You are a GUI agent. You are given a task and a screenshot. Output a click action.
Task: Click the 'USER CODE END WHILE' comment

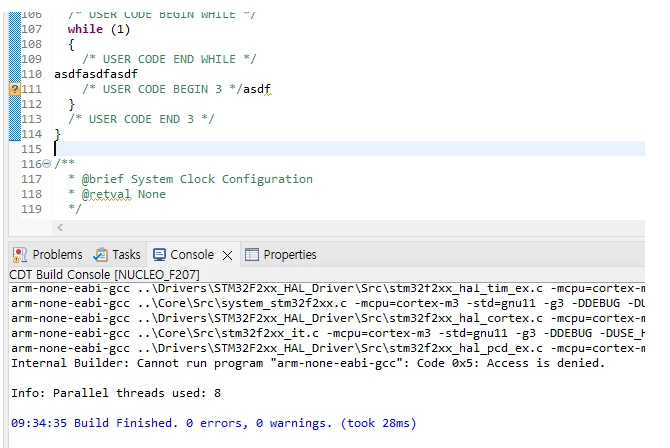169,59
